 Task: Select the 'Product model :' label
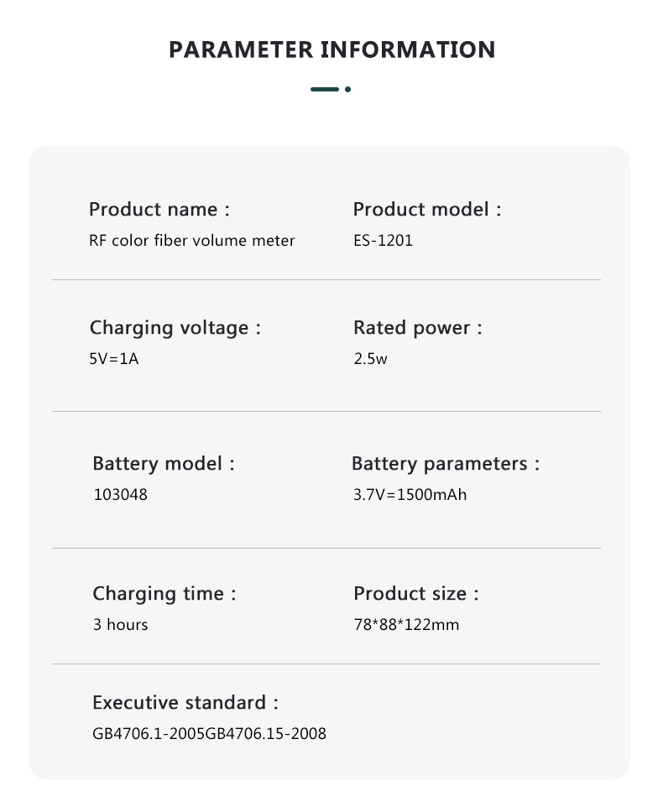[426, 210]
